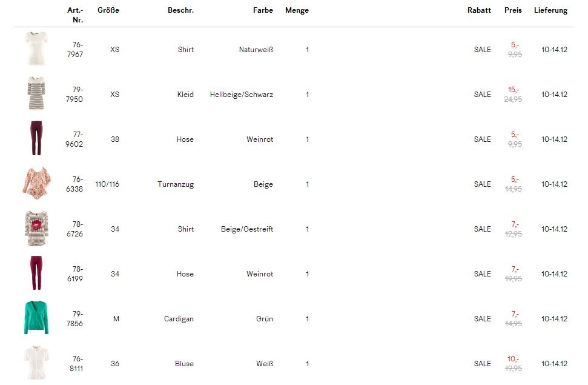Image resolution: width=588 pixels, height=385 pixels.
Task: Click article number 76-7967
Action: tap(77, 50)
